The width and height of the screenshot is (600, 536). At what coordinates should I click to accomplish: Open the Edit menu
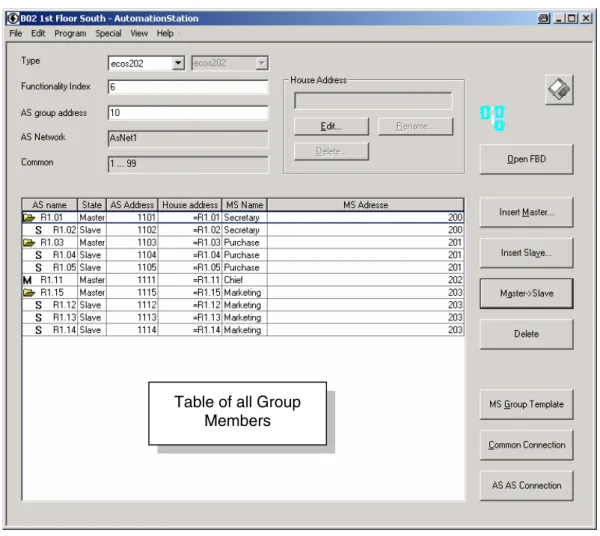click(x=38, y=33)
